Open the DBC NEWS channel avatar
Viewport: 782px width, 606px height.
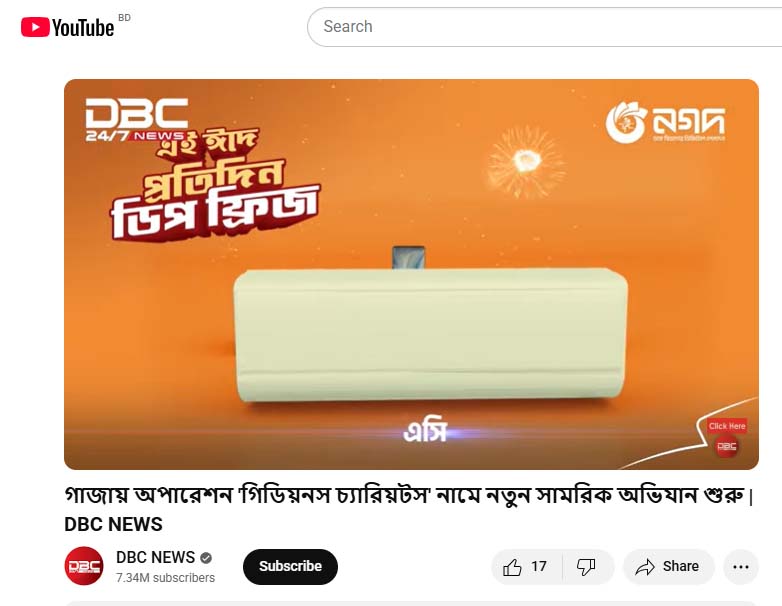(84, 566)
